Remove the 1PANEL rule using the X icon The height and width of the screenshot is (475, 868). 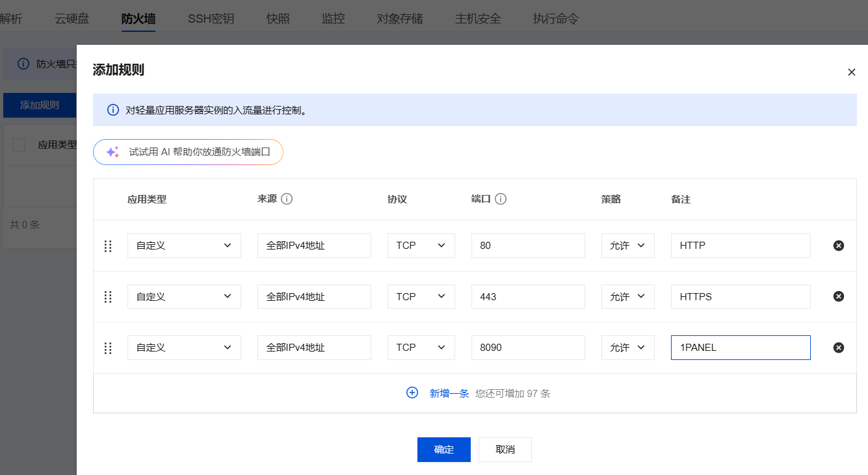[x=838, y=347]
